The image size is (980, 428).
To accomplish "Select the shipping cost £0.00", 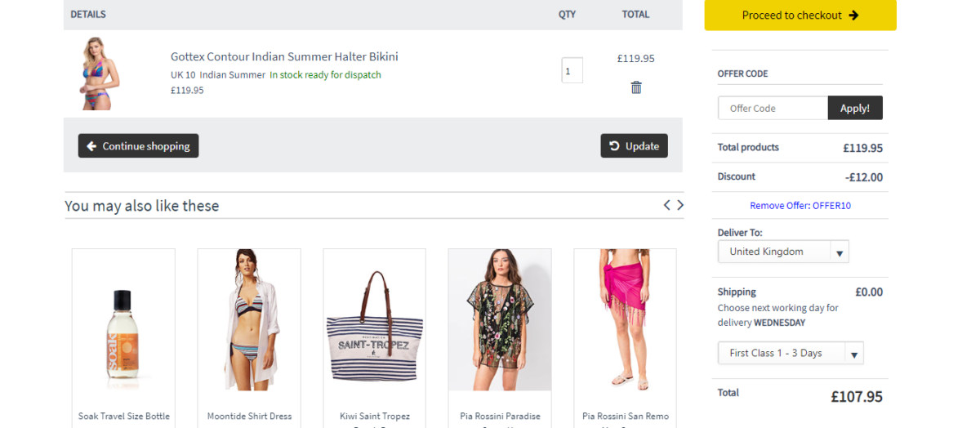I will [869, 292].
